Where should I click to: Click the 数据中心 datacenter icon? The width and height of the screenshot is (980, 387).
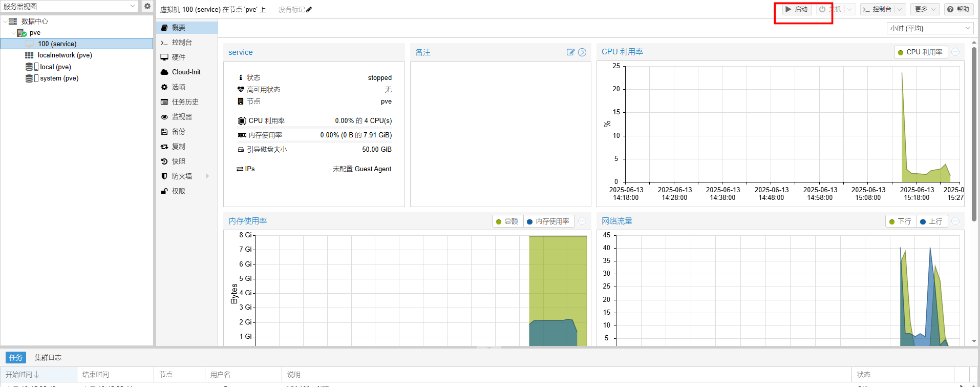click(x=13, y=21)
